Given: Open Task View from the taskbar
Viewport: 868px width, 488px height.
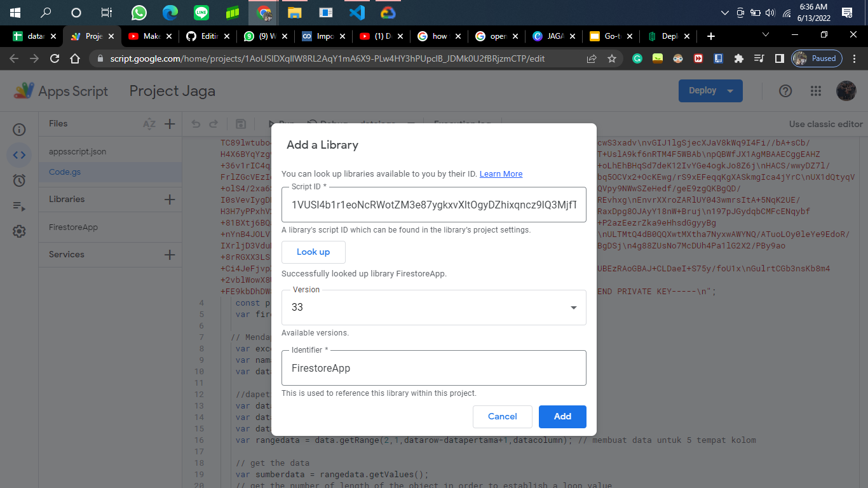Looking at the screenshot, I should point(107,12).
